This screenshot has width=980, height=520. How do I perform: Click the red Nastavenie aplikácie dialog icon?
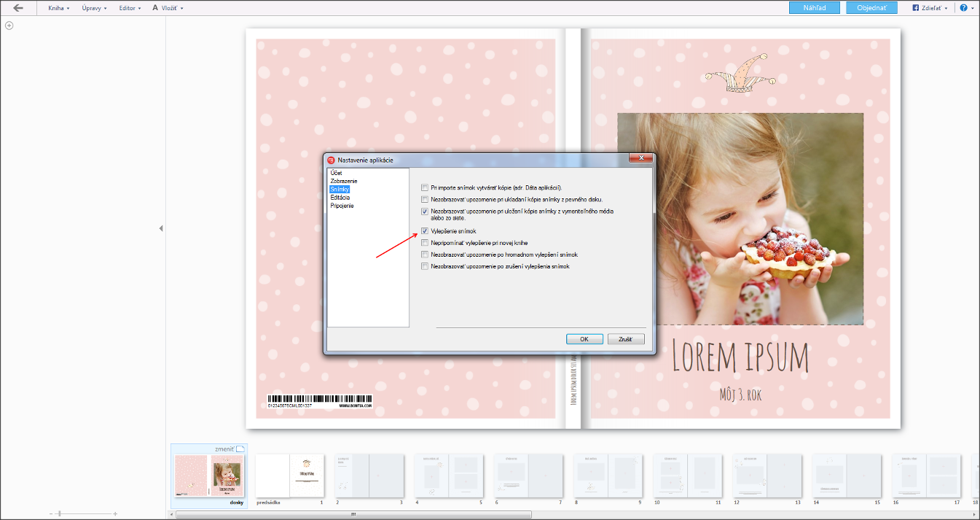(x=331, y=160)
